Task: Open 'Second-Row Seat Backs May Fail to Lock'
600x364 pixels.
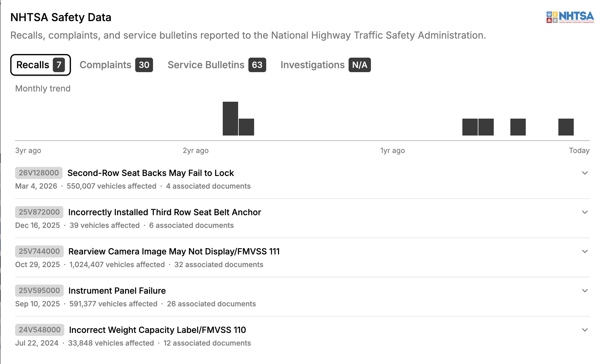Action: pyautogui.click(x=151, y=173)
